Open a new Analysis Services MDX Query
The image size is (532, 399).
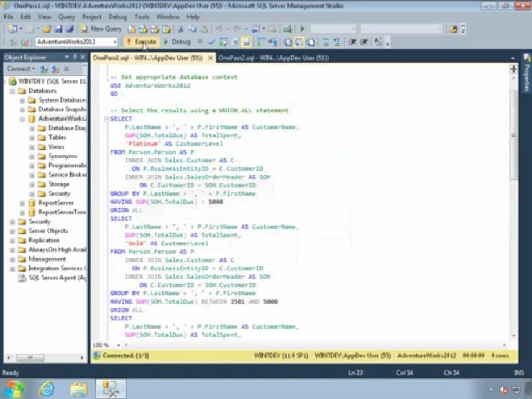[143, 29]
